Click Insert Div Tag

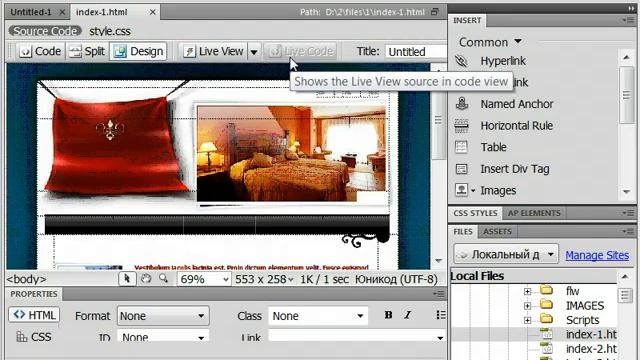point(514,169)
